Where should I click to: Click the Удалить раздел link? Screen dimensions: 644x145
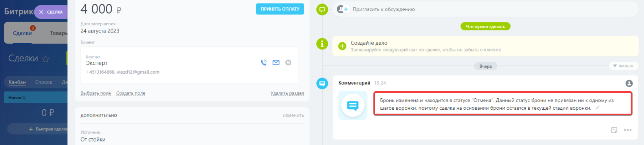click(x=287, y=93)
